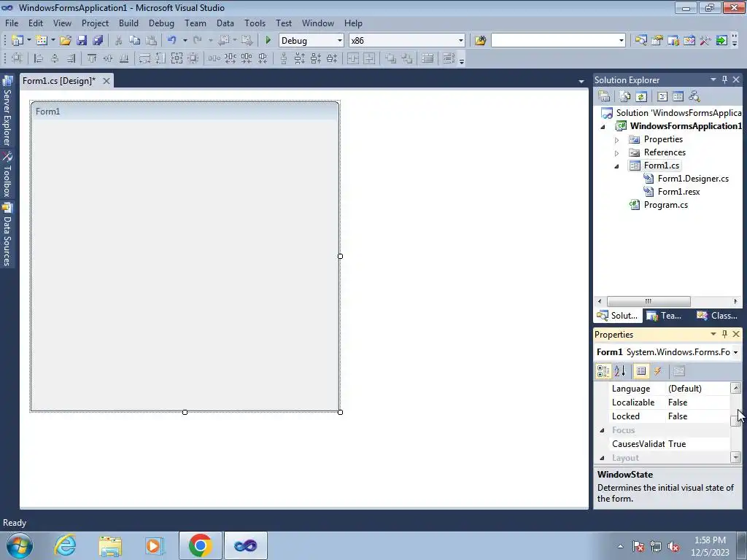Show Events with the lightning bolt icon
Viewport: 747px width, 560px height.
coord(657,371)
